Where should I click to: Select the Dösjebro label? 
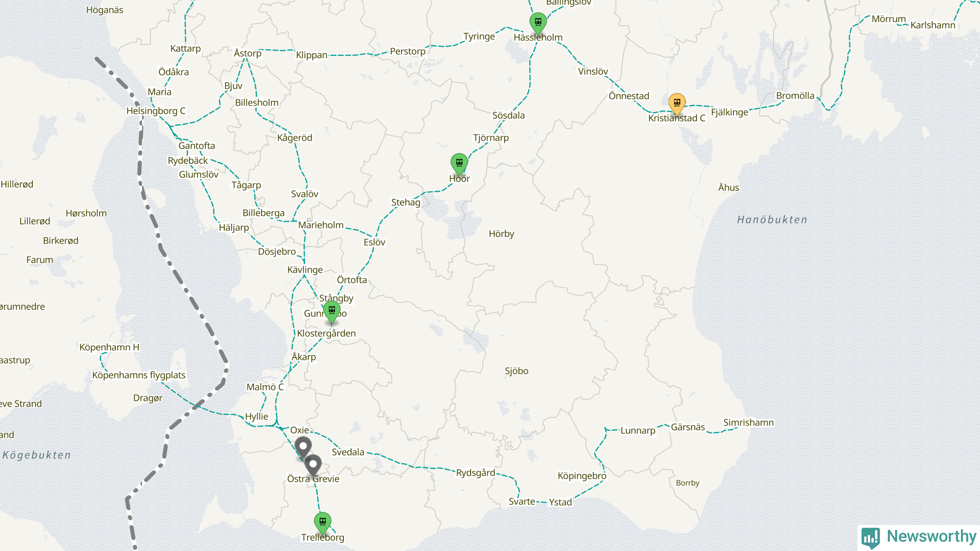pos(276,252)
